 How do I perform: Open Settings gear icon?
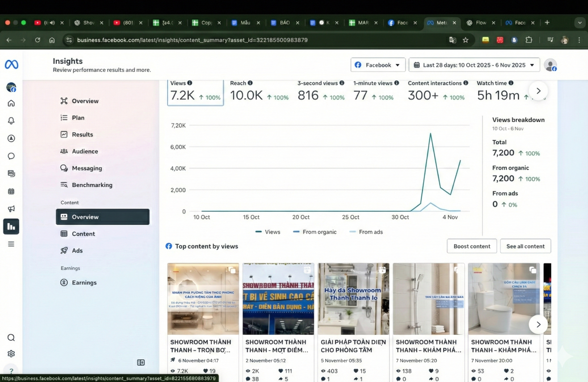(11, 354)
